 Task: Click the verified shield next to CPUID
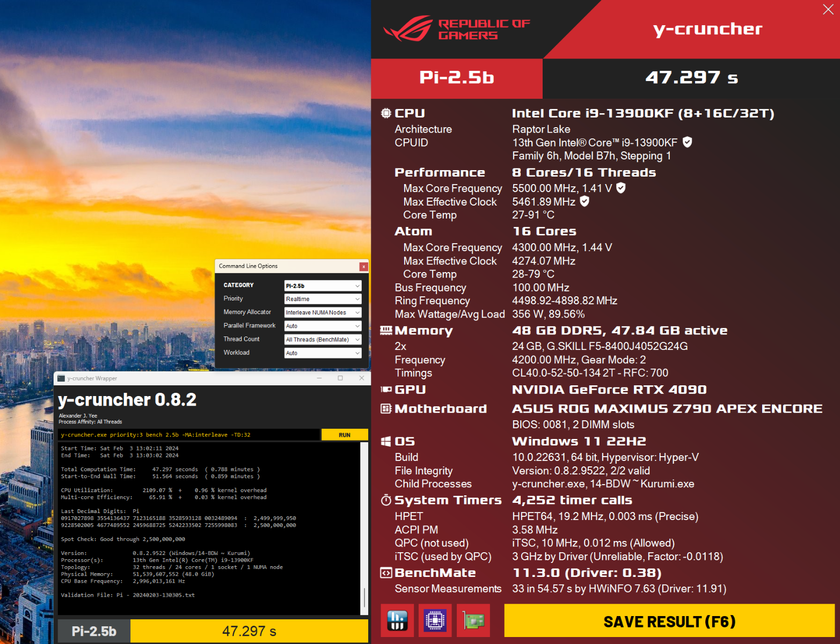pyautogui.click(x=687, y=142)
